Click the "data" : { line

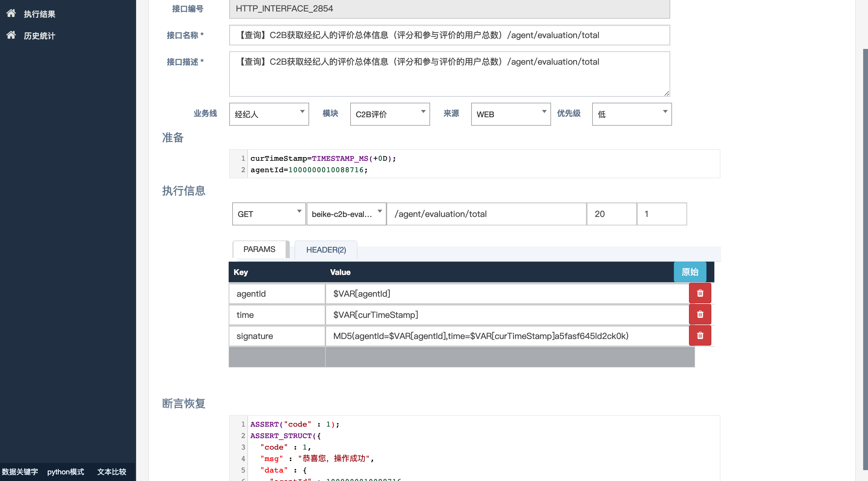coord(283,470)
